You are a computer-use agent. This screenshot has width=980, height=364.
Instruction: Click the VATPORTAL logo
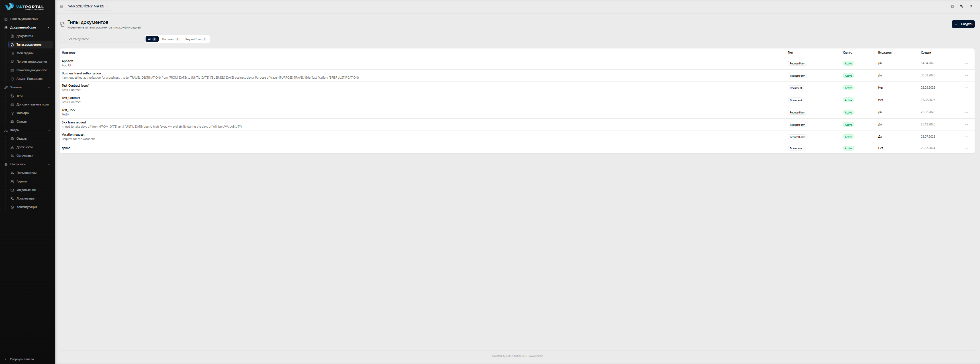(24, 7)
